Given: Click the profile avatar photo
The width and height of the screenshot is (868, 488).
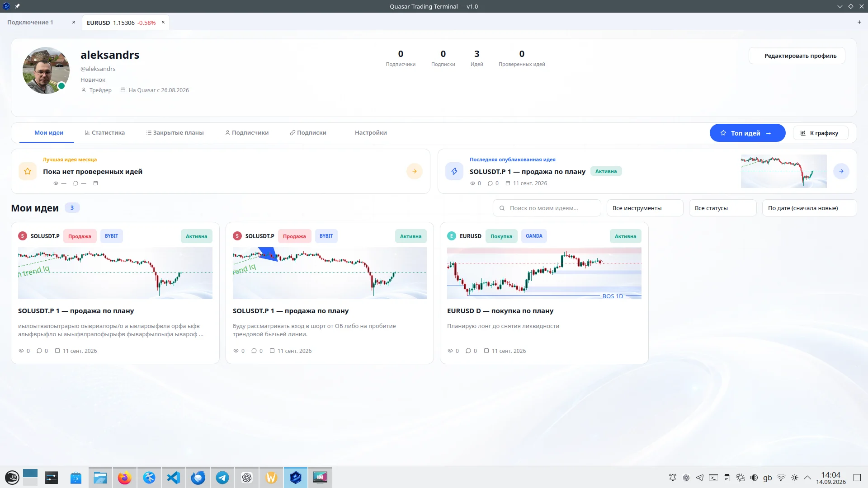Looking at the screenshot, I should pos(46,70).
